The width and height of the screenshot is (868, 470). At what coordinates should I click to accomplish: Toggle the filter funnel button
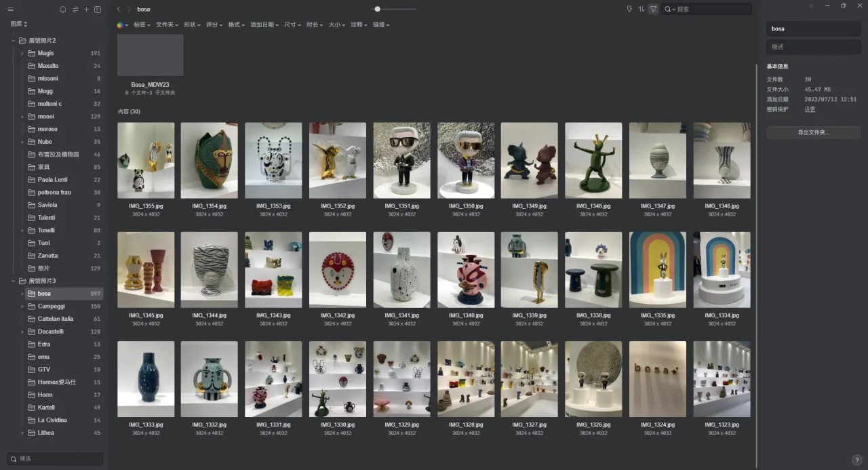pyautogui.click(x=653, y=9)
